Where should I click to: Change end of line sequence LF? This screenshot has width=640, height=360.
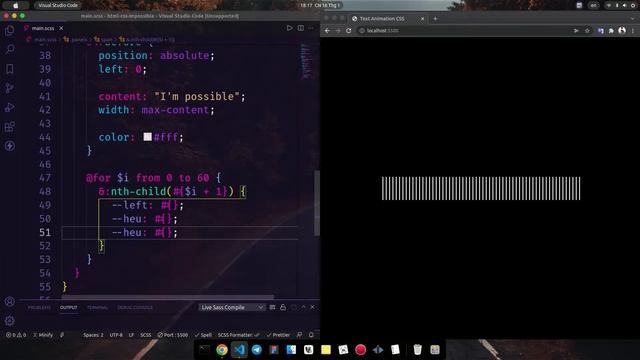[131, 335]
